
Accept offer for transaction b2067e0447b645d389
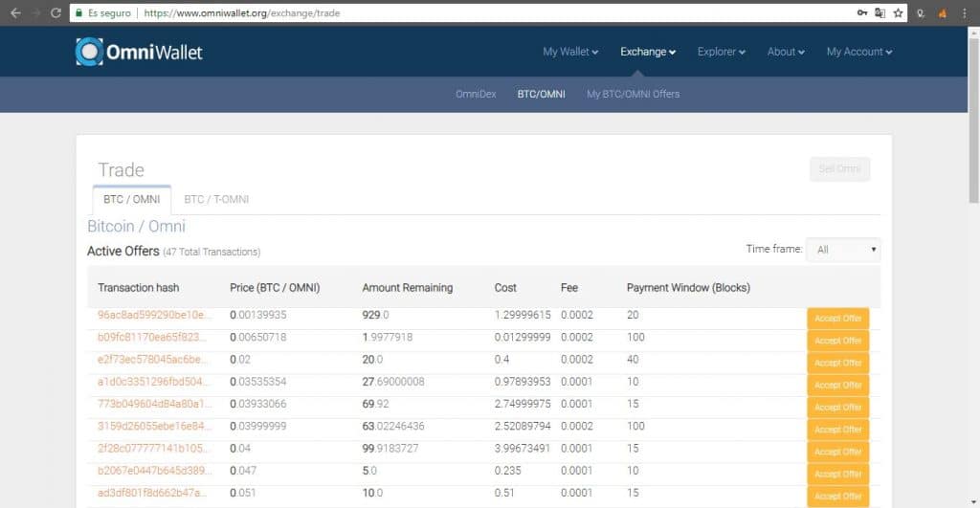point(837,475)
